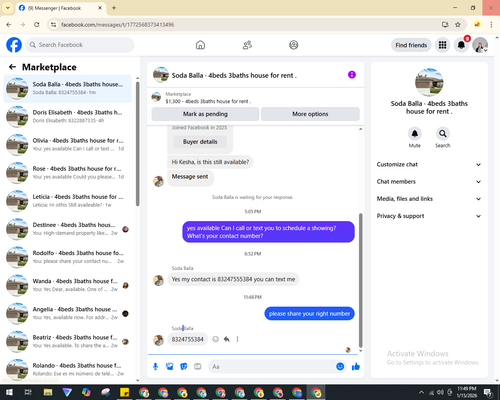This screenshot has width=500, height=400.
Task: Select the Messenger | Facebook tab
Action: (x=61, y=8)
